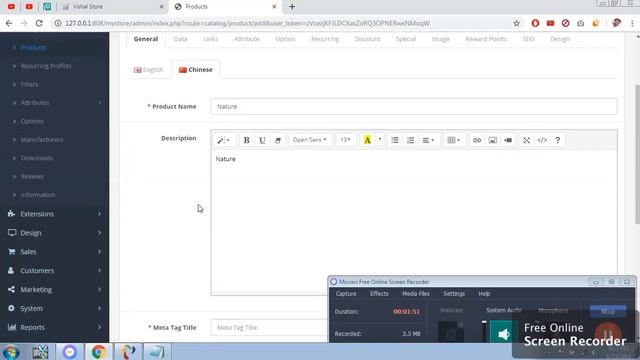Screen dimensions: 640x360
Task: Open Reviews in the sidebar
Action: point(32,176)
